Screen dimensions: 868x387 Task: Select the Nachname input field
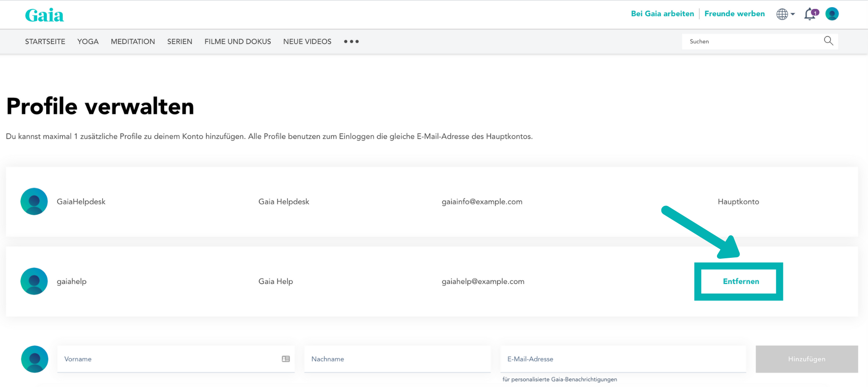coord(397,359)
